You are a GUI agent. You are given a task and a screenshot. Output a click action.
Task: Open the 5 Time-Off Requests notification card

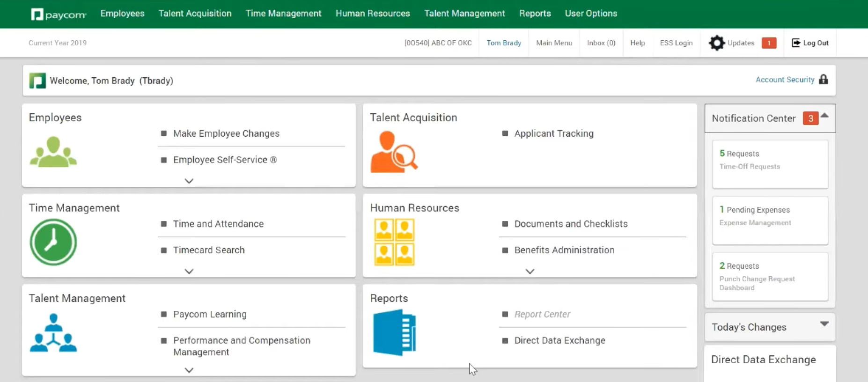click(x=770, y=164)
